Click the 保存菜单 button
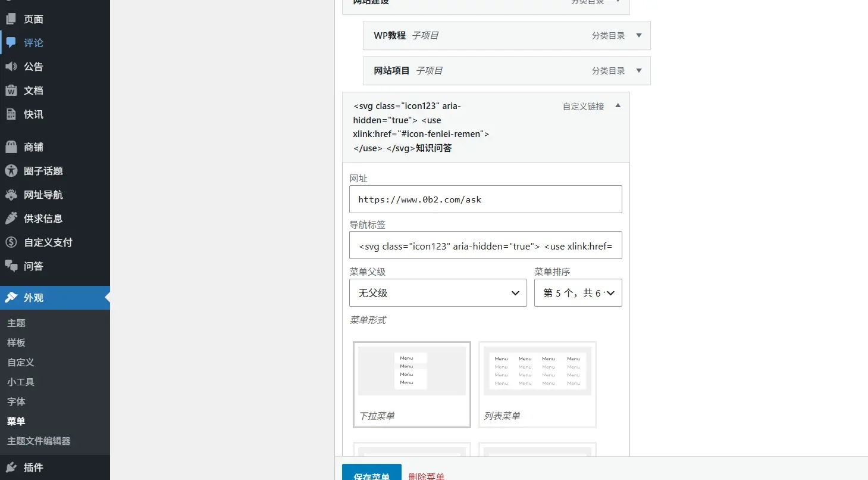Image resolution: width=868 pixels, height=480 pixels. point(372,472)
